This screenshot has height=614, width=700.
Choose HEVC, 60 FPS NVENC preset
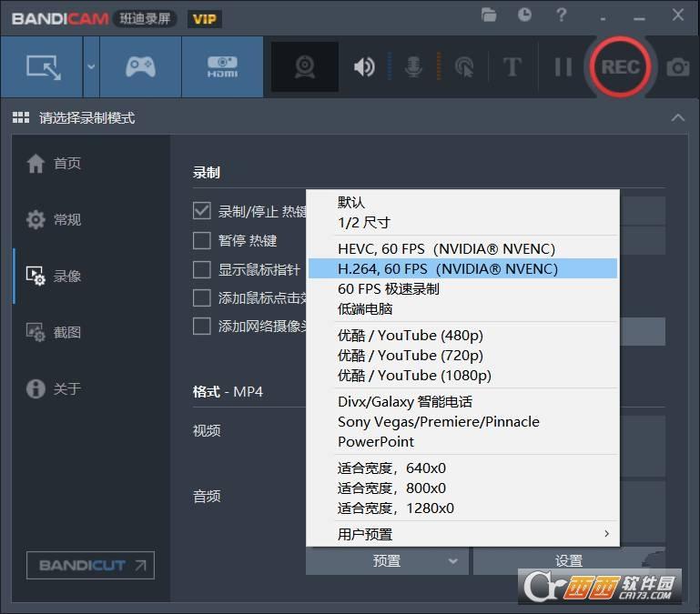(462, 248)
